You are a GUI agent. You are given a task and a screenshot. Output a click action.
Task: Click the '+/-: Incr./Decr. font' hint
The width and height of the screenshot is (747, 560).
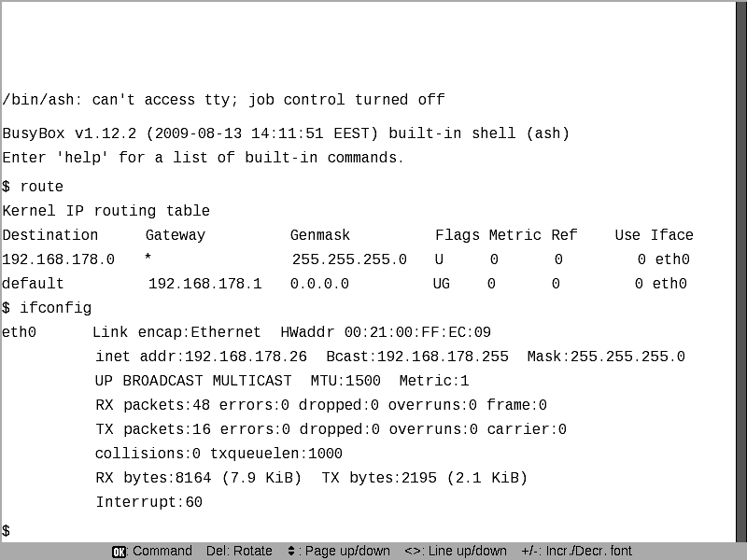tap(576, 552)
